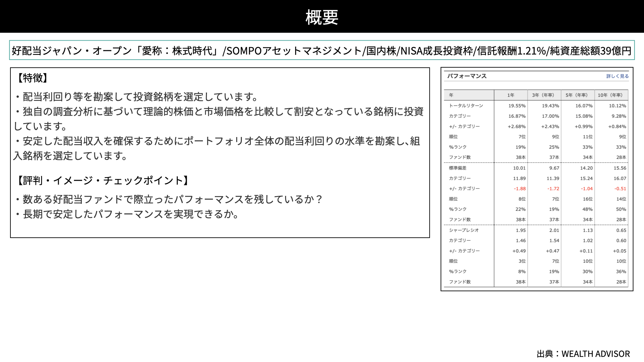Click the +0.49 Sharpe category difference
This screenshot has height=362, width=644.
click(x=519, y=251)
